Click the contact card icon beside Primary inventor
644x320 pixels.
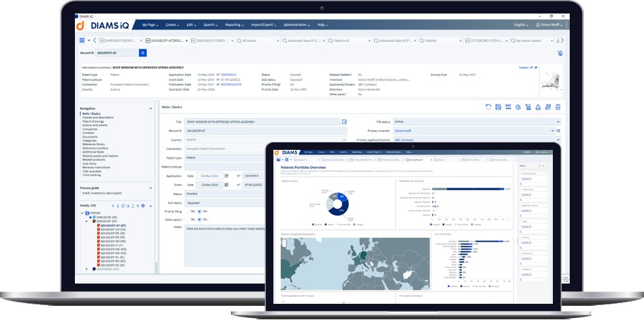coord(558,130)
